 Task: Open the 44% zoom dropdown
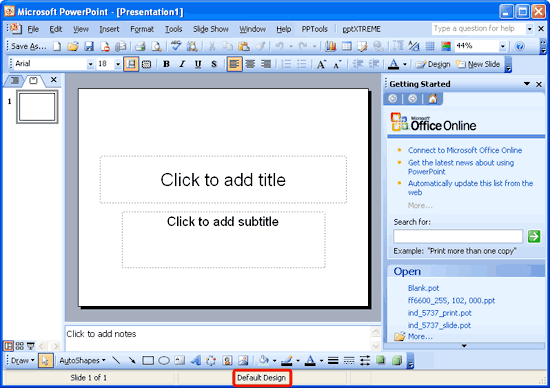(503, 46)
